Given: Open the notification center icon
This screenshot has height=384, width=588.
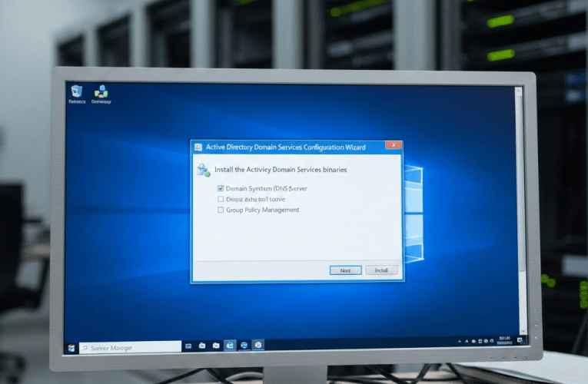Looking at the screenshot, I should pyautogui.click(x=520, y=340).
